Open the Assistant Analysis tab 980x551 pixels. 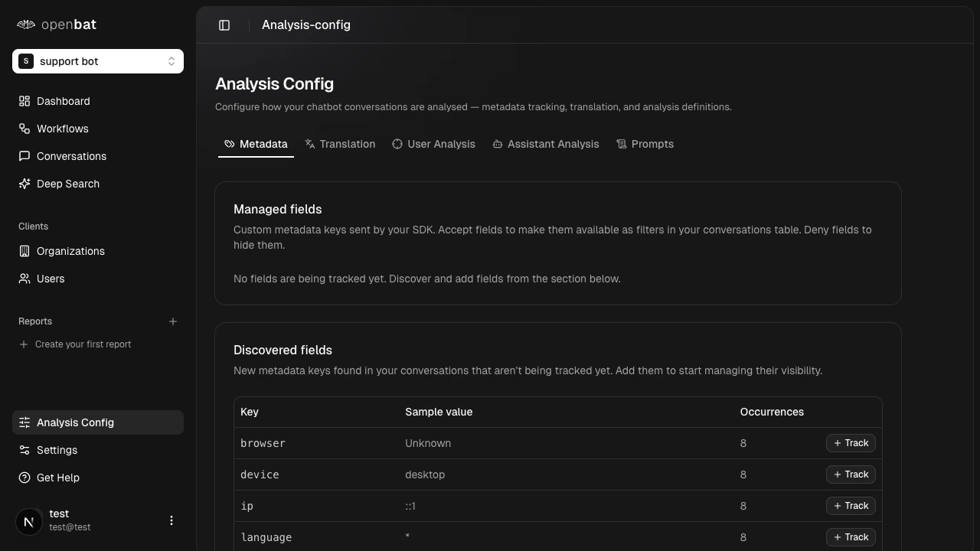point(546,144)
